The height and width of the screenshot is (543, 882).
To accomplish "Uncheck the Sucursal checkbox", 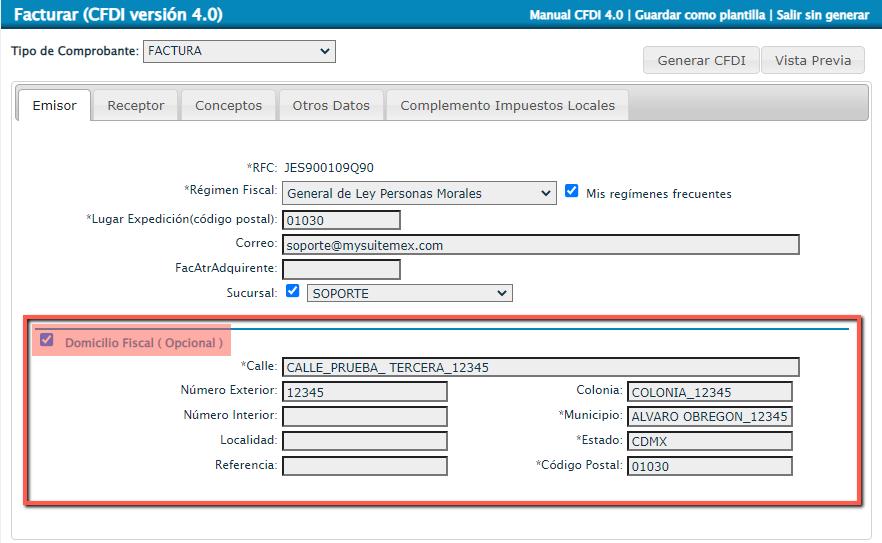I will click(x=292, y=292).
